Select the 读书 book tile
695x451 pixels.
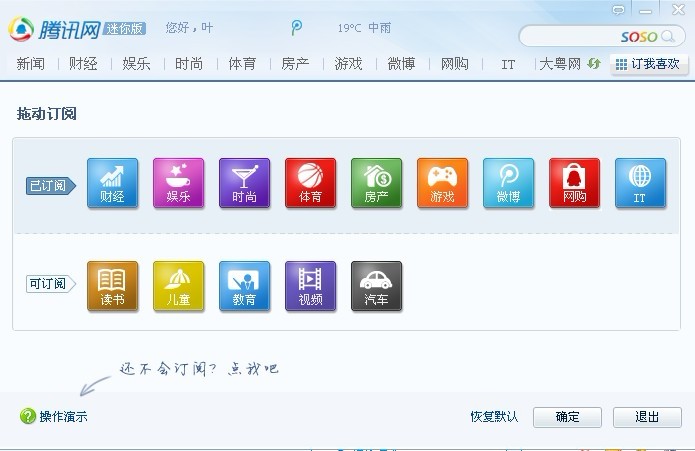[113, 286]
